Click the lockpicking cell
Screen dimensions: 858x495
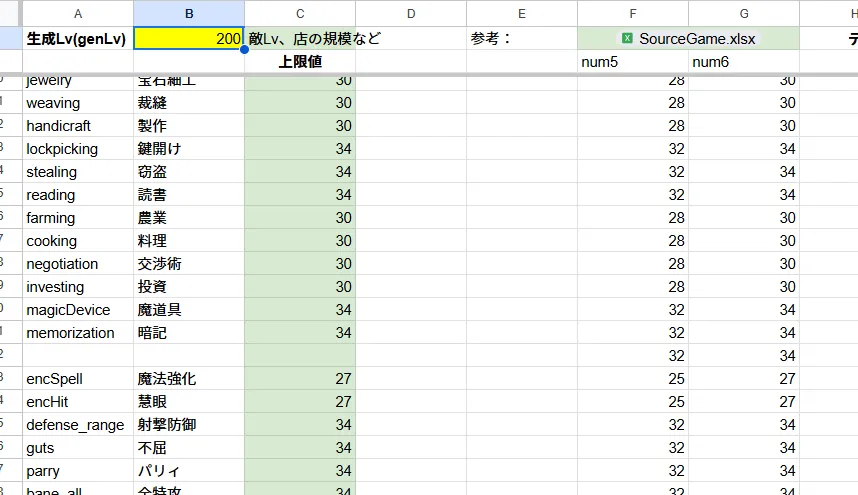78,149
